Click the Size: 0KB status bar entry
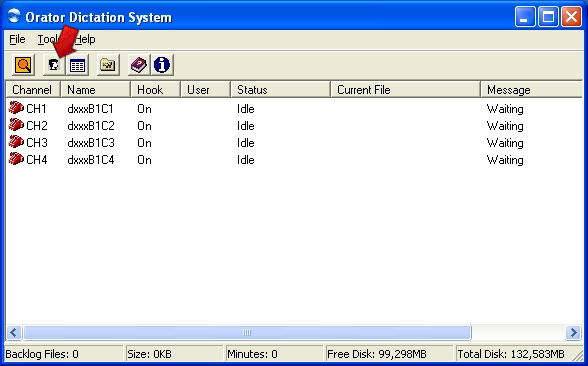This screenshot has width=588, height=366. (x=174, y=354)
